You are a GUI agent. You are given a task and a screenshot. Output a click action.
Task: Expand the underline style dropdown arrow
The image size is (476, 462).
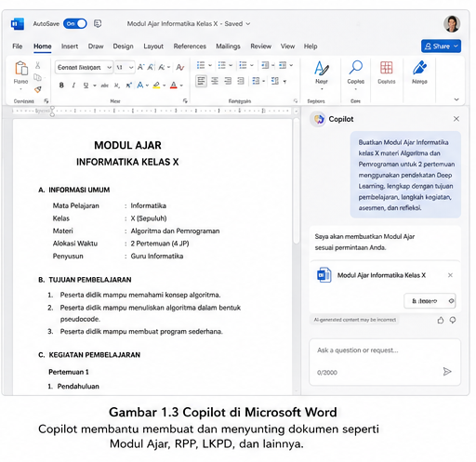coord(94,86)
